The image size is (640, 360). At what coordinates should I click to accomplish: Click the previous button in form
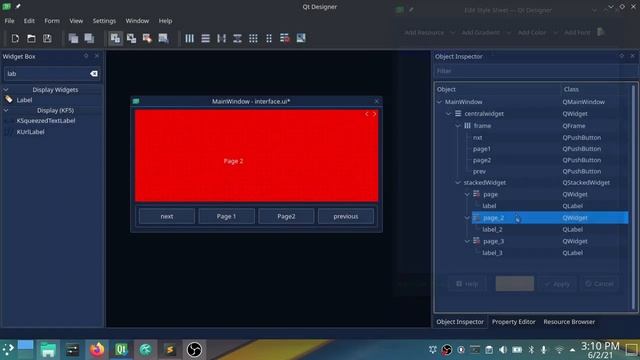[x=346, y=216]
